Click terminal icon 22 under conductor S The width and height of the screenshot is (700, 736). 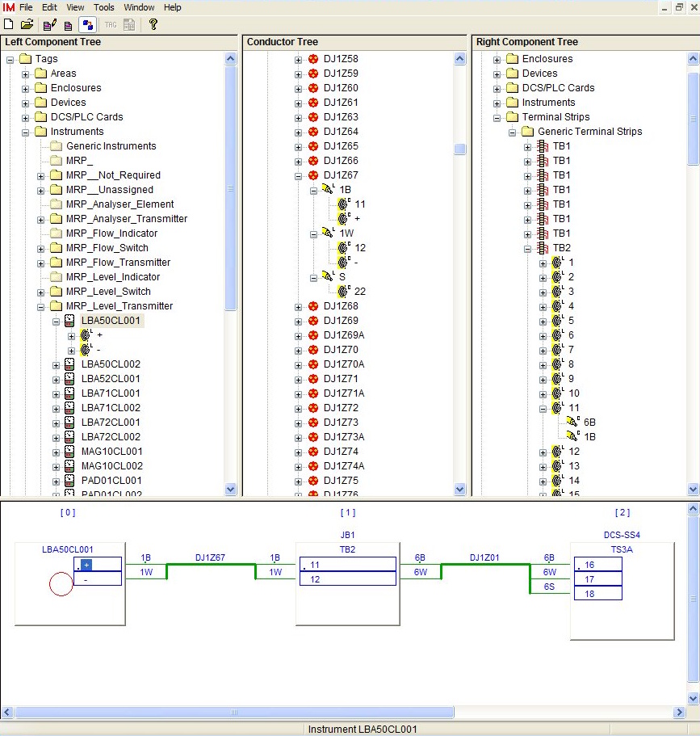coord(344,292)
